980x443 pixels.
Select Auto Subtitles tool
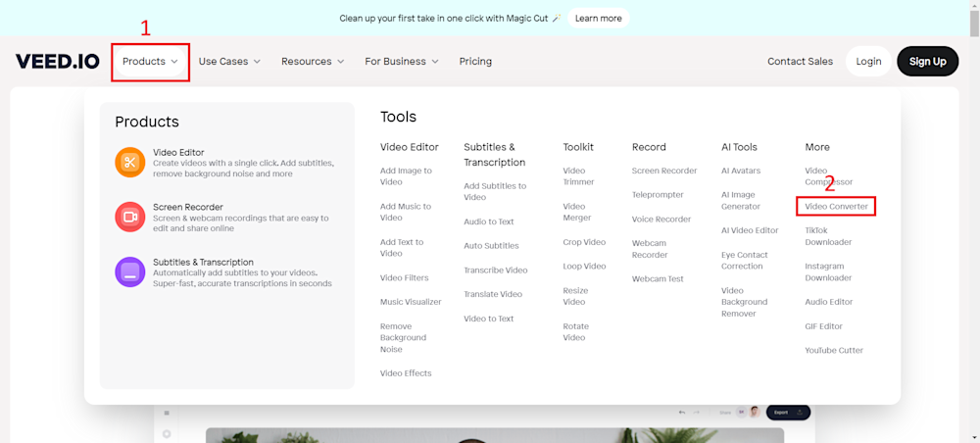pyautogui.click(x=491, y=246)
